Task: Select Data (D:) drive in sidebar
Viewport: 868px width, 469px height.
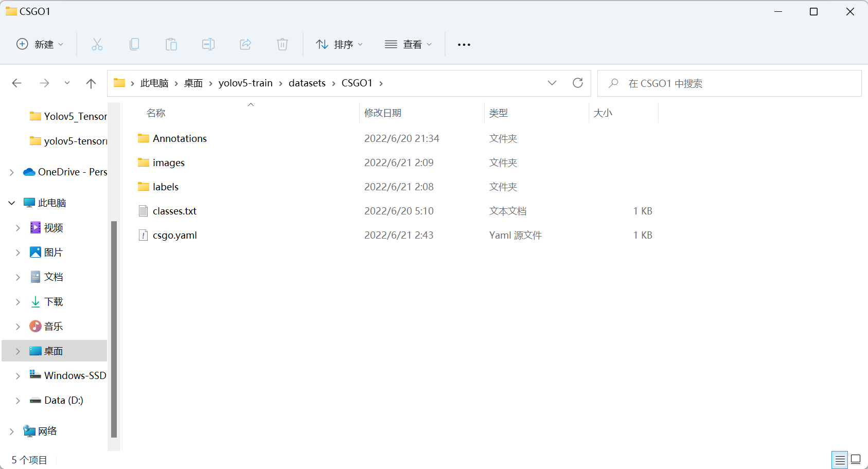Action: [57, 400]
